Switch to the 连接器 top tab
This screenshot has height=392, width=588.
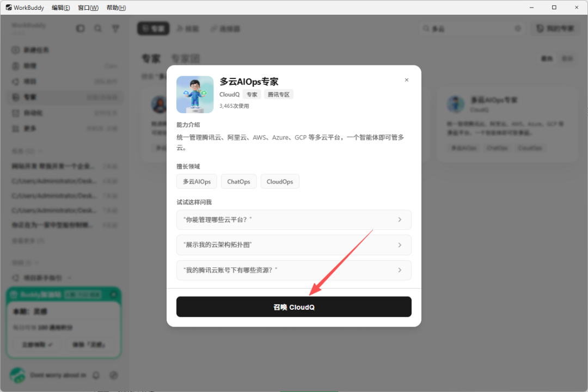pos(225,28)
